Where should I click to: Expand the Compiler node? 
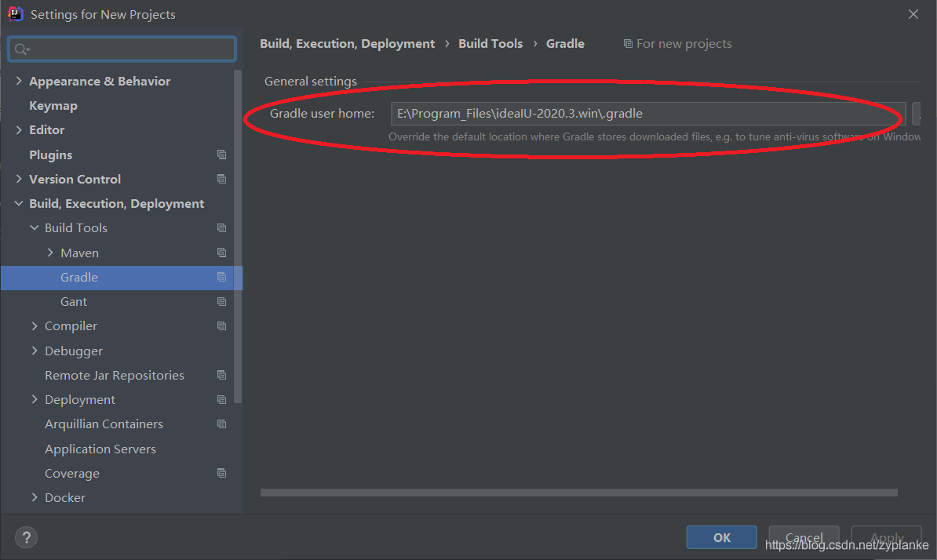coord(35,325)
